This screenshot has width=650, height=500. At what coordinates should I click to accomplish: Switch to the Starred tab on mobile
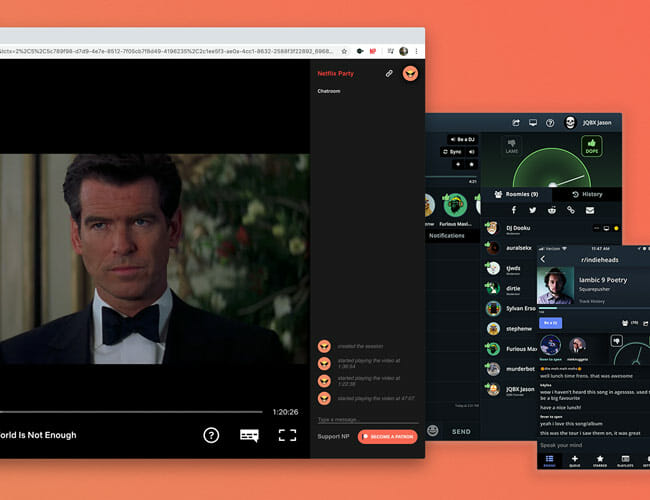click(x=600, y=461)
